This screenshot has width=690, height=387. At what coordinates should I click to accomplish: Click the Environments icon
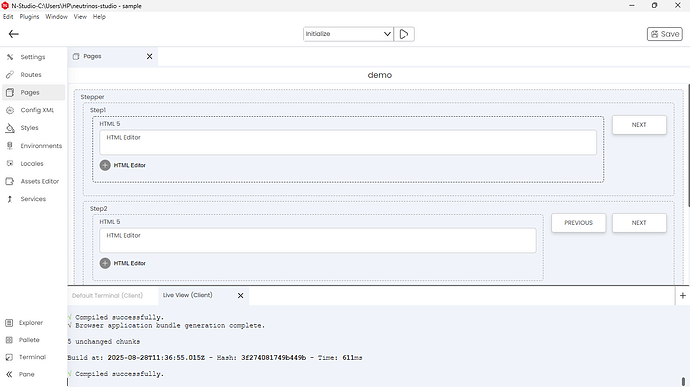[x=10, y=146]
